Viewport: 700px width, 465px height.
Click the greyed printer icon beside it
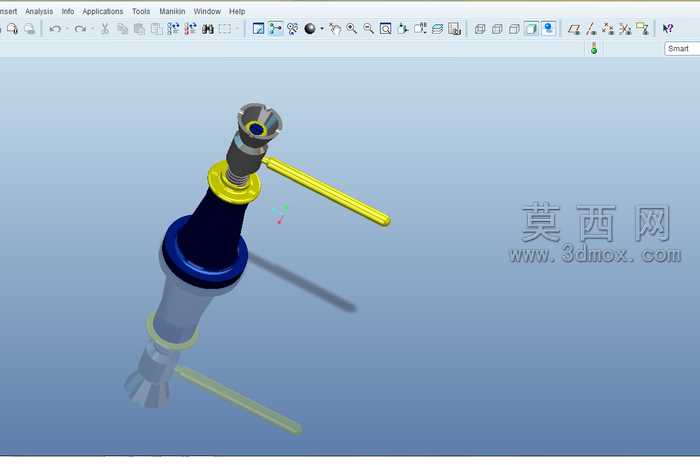[29, 29]
